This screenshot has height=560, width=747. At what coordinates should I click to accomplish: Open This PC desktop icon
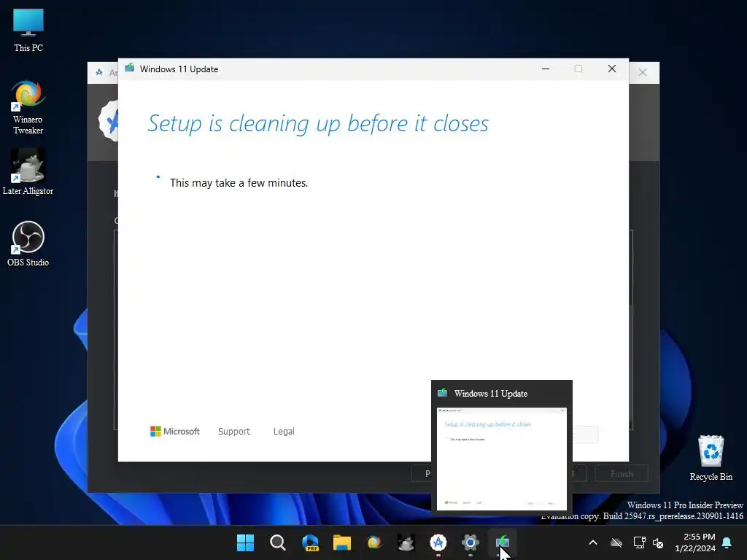[28, 29]
